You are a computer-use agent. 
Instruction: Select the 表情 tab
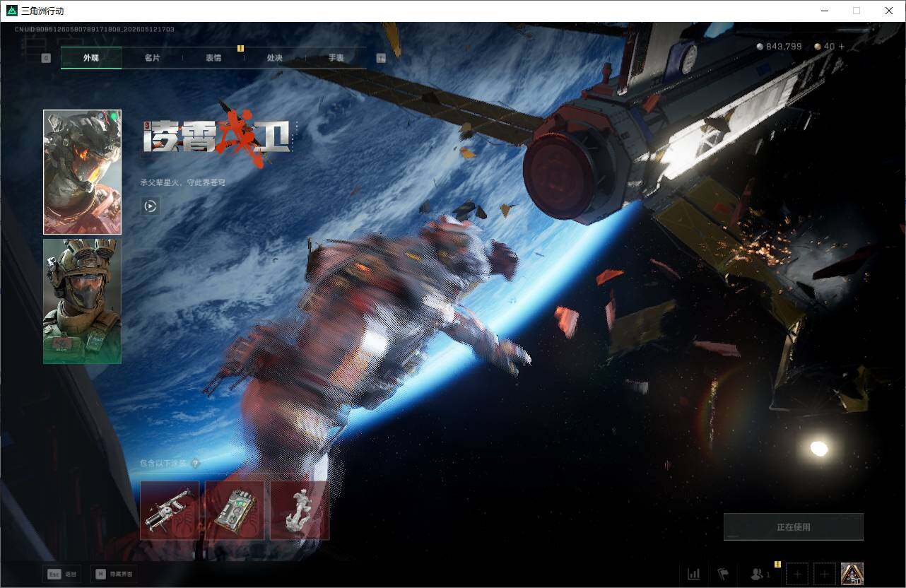click(213, 58)
